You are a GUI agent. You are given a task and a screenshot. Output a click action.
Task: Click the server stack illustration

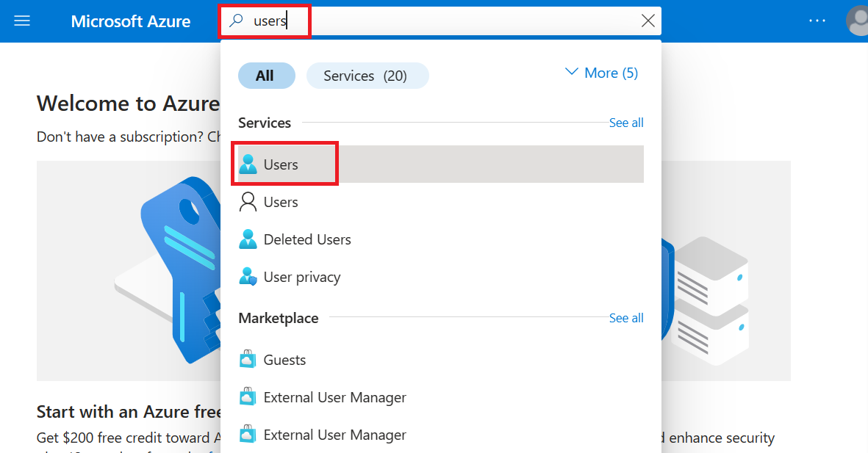709,300
